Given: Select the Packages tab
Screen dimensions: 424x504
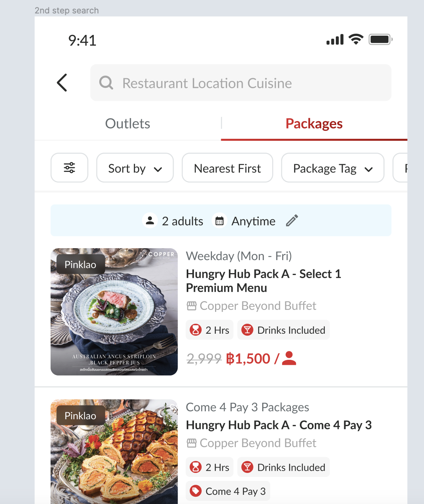Looking at the screenshot, I should pos(314,124).
